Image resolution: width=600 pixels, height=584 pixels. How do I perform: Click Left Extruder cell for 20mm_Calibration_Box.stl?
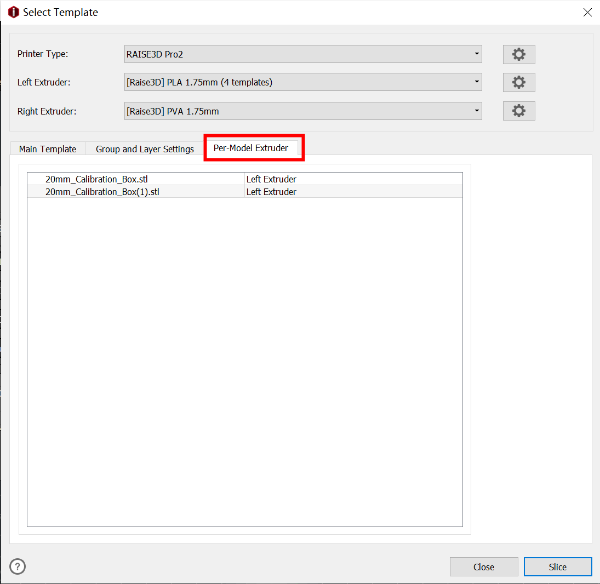[271, 179]
